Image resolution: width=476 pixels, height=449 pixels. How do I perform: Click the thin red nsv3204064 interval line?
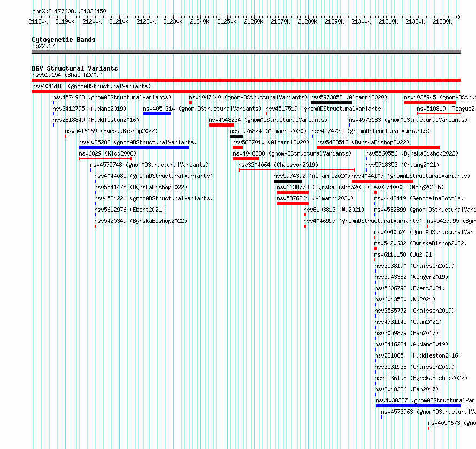point(297,170)
